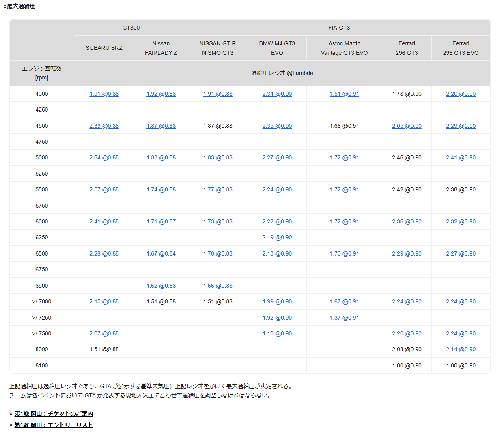Open BMW 1.99 @0.90 link
Viewport: 504px width, 436px height.
tap(277, 301)
